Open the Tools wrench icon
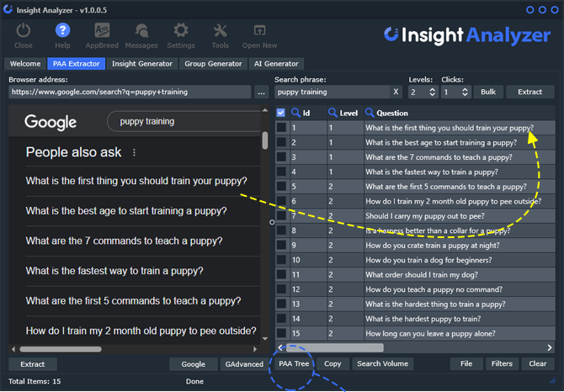The image size is (564, 392). 221,31
